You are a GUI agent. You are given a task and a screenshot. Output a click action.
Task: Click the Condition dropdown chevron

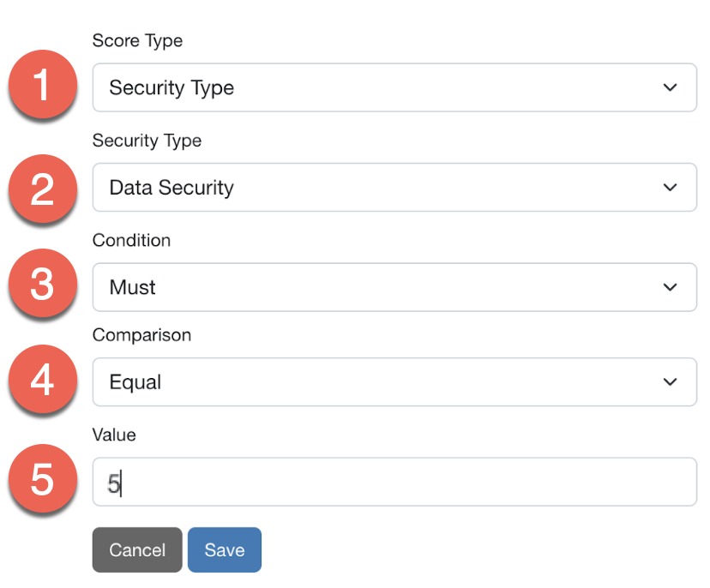click(x=670, y=287)
